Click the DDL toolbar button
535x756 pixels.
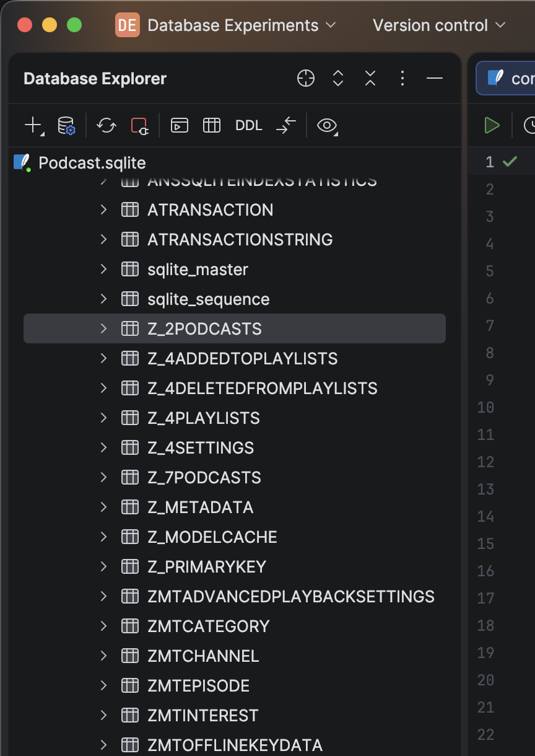coord(249,125)
